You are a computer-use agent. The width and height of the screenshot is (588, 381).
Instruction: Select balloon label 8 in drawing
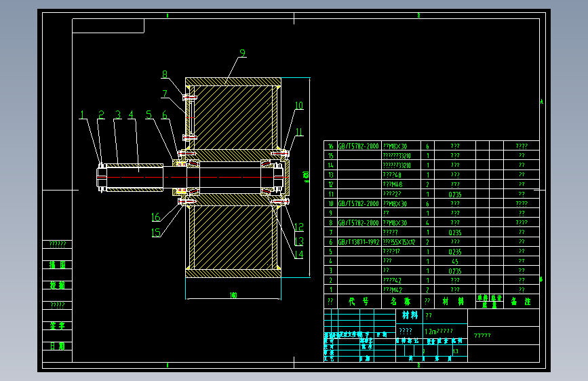tap(165, 75)
